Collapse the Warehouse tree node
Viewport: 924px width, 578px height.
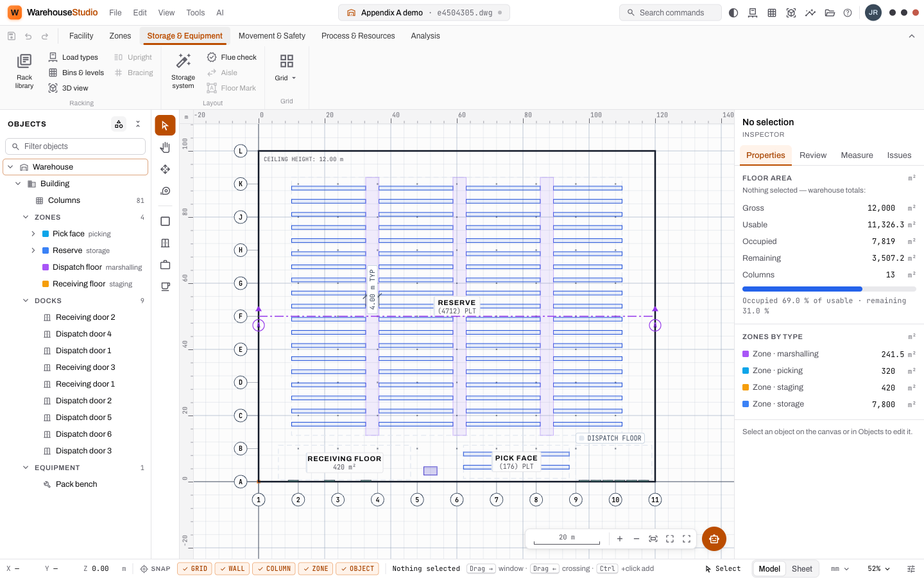(x=10, y=167)
